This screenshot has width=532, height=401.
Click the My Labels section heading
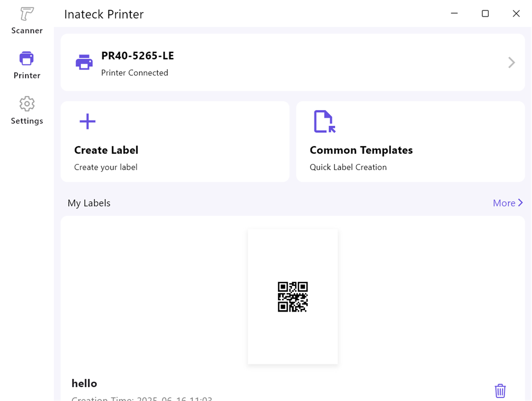click(89, 203)
